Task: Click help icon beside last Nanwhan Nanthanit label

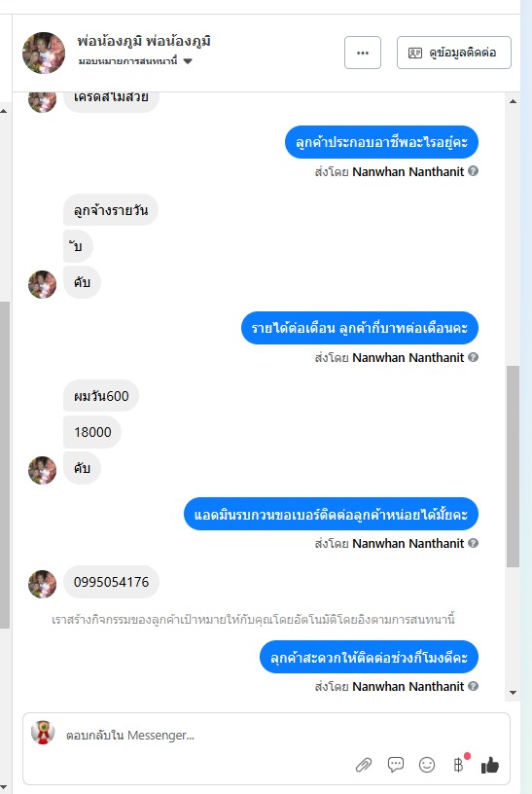Action: (474, 686)
